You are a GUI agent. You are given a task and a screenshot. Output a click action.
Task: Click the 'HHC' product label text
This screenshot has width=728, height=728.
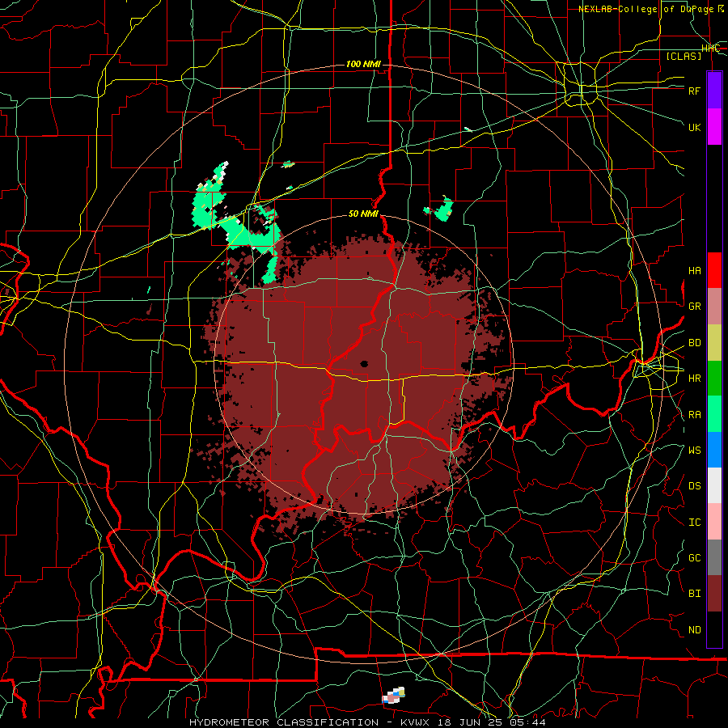tap(710, 49)
